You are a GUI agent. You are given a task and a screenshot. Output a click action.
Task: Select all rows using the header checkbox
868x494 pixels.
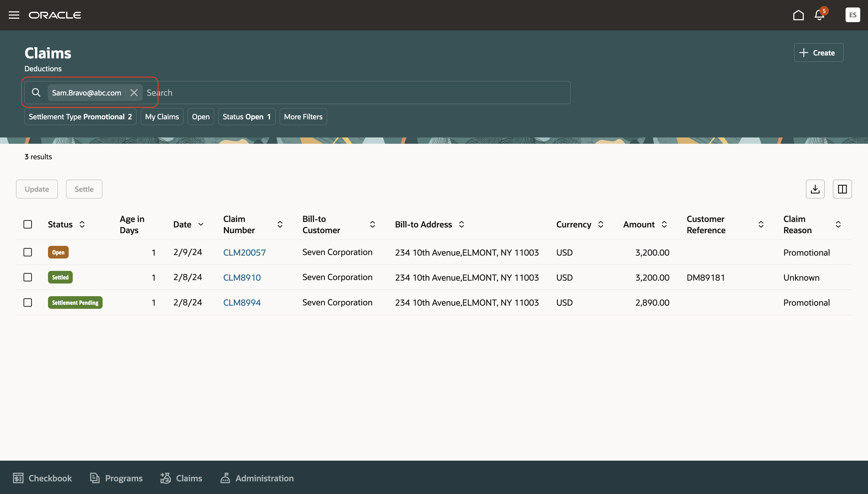coord(28,224)
